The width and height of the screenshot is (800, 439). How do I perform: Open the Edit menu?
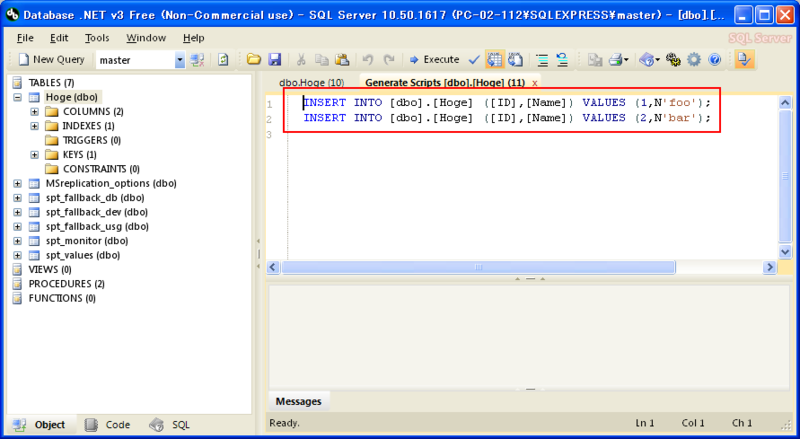click(59, 38)
